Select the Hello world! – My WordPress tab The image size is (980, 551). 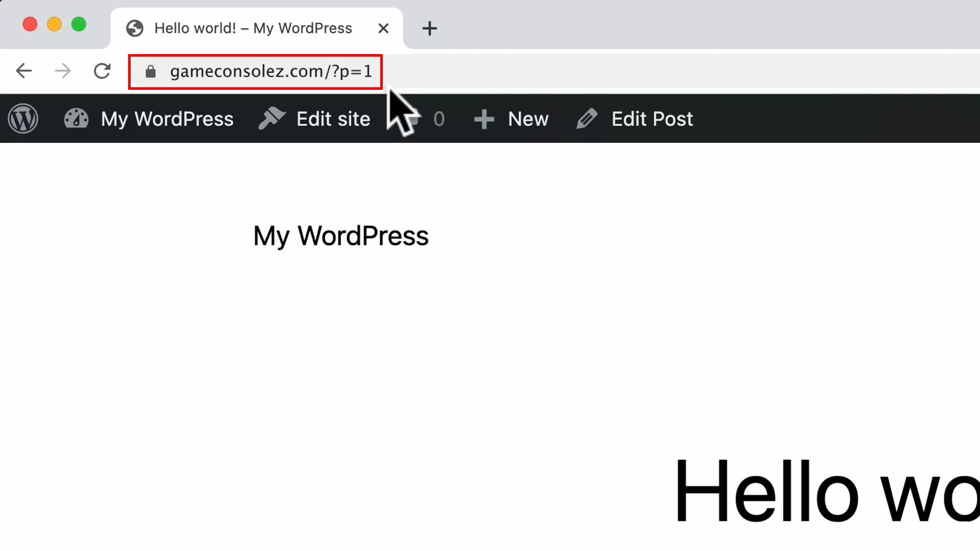(254, 28)
